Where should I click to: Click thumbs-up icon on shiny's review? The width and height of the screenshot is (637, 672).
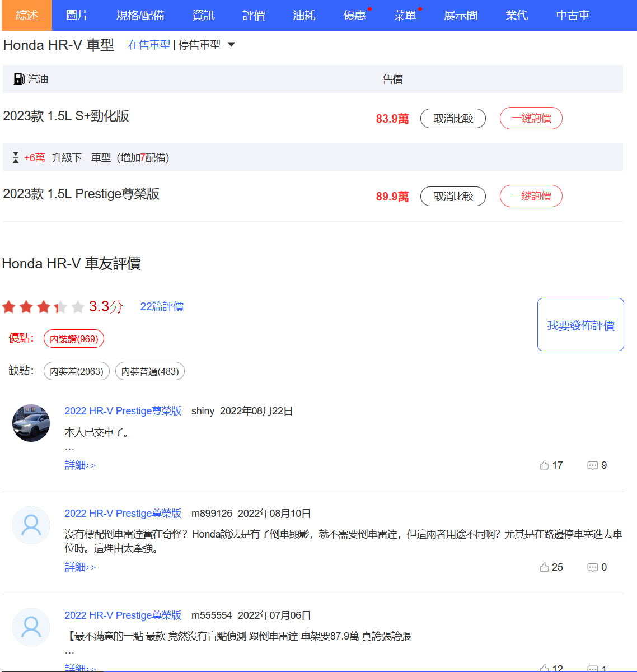click(544, 465)
